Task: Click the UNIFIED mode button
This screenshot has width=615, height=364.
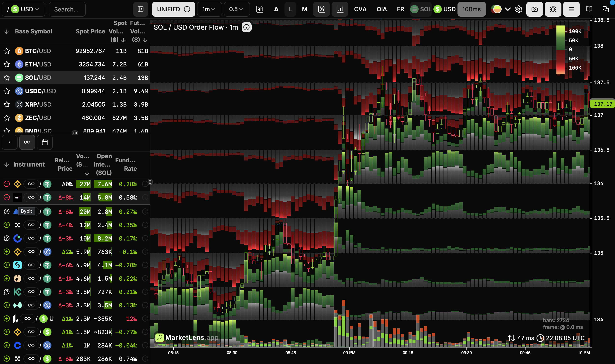Action: 174,9
